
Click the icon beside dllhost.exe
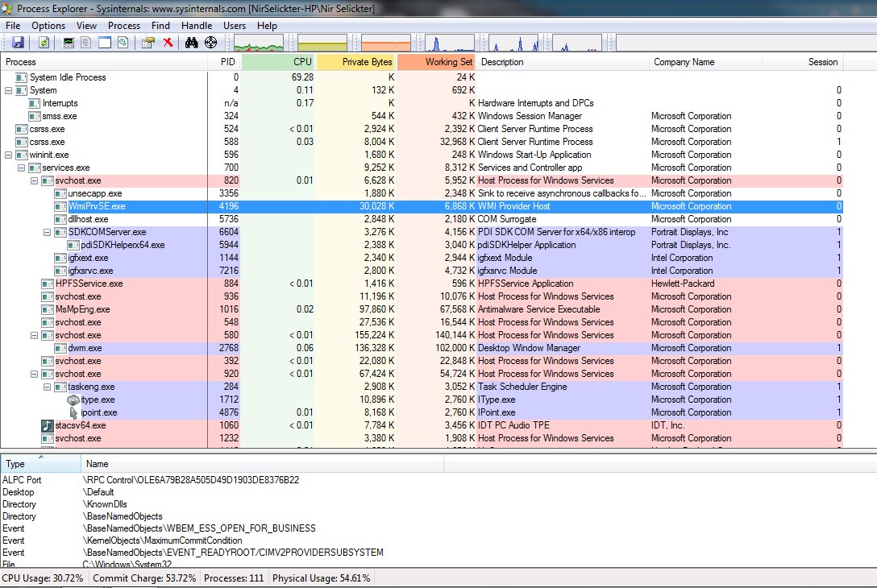click(x=60, y=219)
